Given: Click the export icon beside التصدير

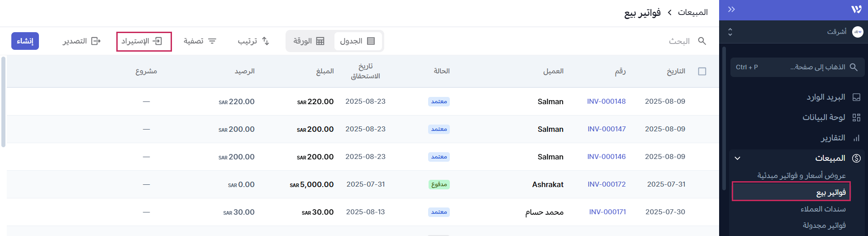Looking at the screenshot, I should tap(96, 41).
